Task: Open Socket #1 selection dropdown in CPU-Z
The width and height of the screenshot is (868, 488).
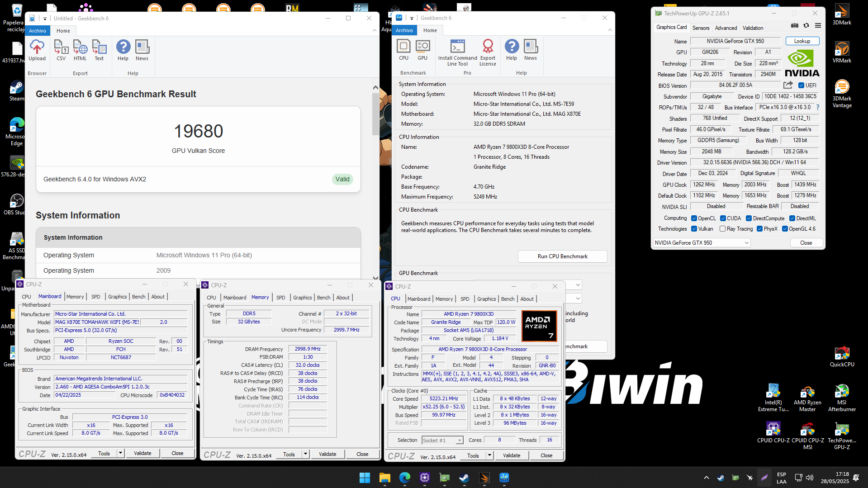Action: pyautogui.click(x=442, y=440)
